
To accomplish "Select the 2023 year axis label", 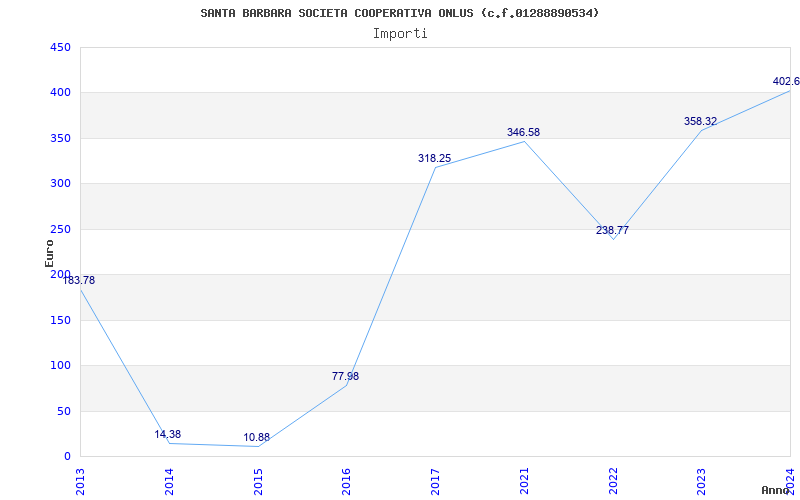I will click(x=702, y=481).
